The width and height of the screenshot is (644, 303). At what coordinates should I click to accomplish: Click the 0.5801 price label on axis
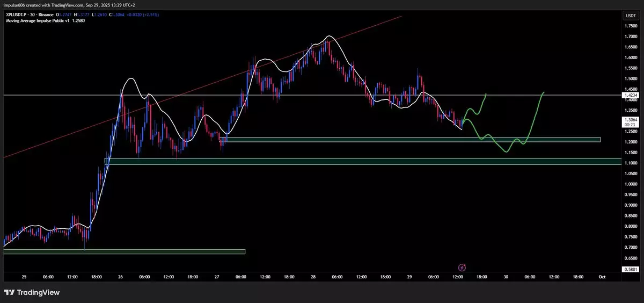(x=630, y=269)
